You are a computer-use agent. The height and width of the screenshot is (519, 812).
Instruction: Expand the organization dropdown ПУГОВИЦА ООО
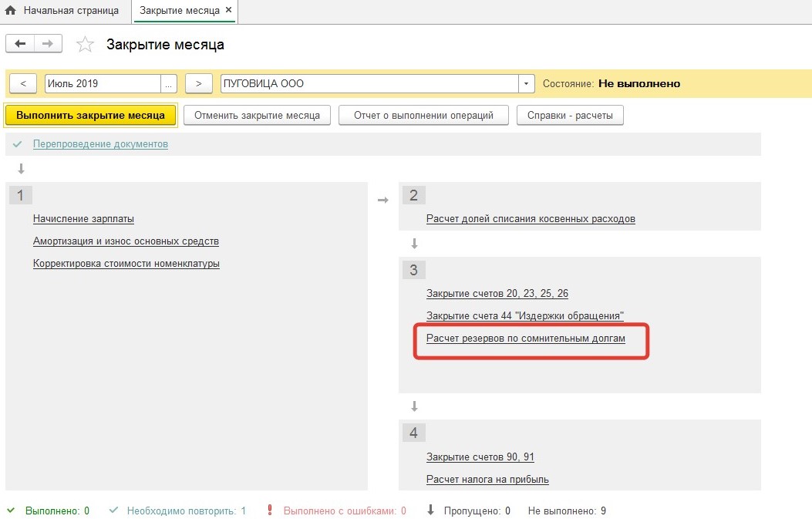[x=527, y=83]
